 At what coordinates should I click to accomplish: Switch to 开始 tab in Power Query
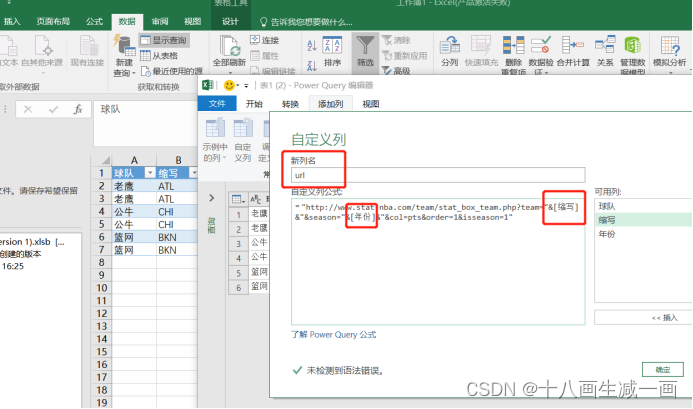254,103
